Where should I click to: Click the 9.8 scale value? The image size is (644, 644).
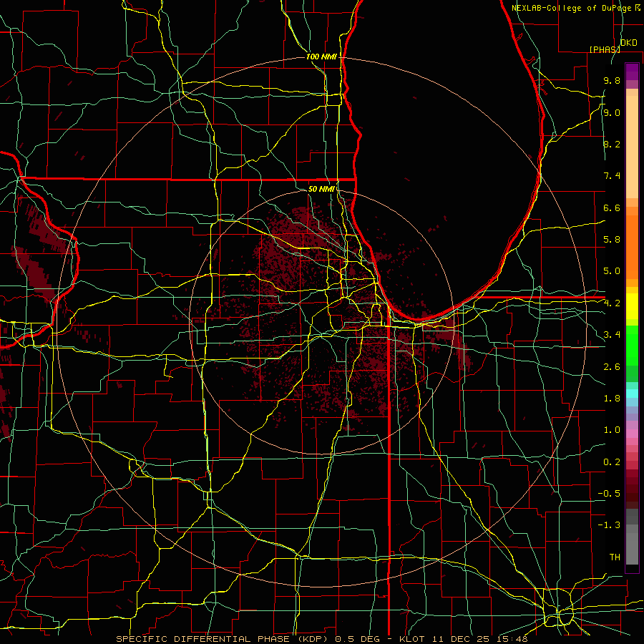612,80
